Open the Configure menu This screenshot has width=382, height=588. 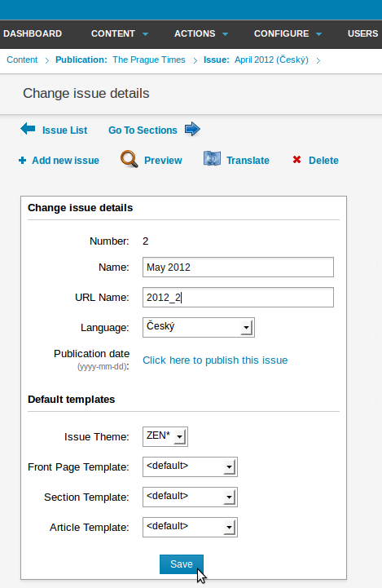(x=288, y=33)
